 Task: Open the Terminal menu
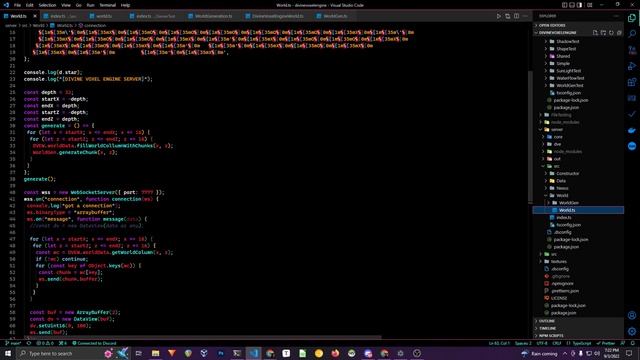108,5
